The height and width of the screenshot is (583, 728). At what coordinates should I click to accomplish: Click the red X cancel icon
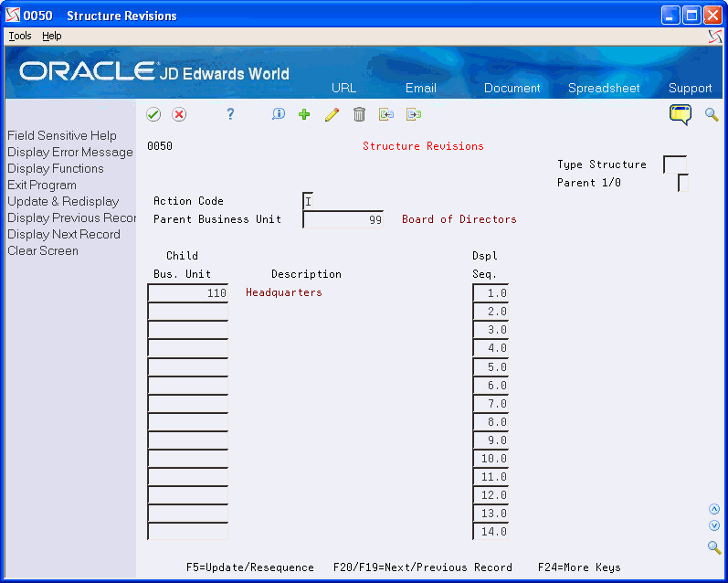click(179, 114)
